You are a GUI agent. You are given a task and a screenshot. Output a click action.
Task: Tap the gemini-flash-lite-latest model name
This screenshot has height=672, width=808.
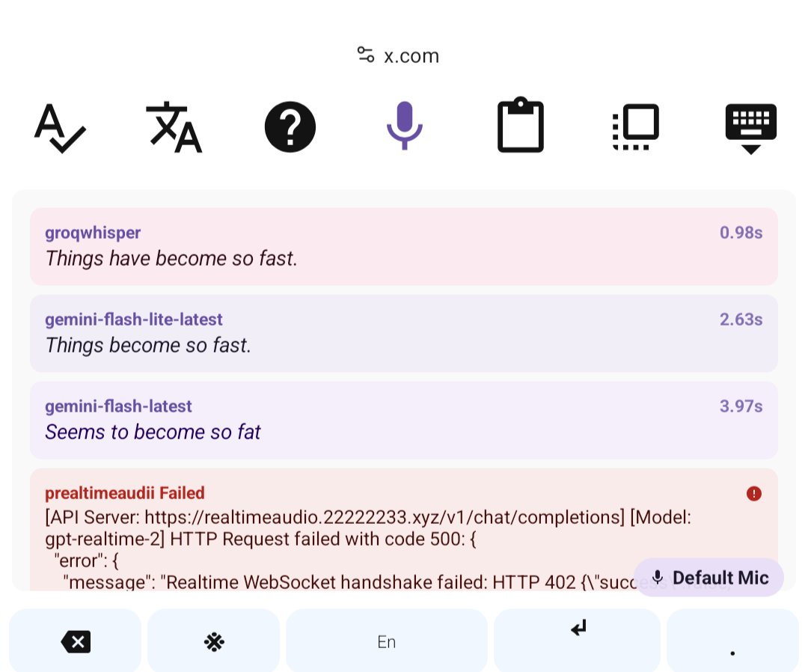tap(133, 320)
